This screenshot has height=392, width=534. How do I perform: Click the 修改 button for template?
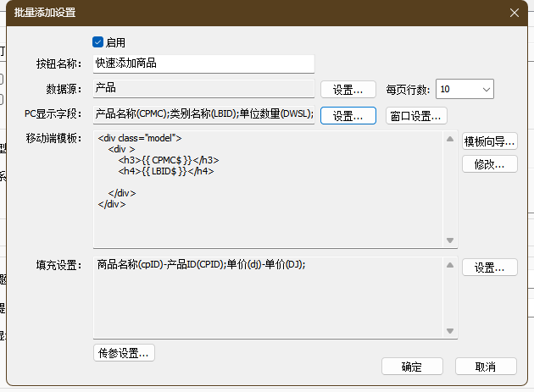pyautogui.click(x=489, y=164)
